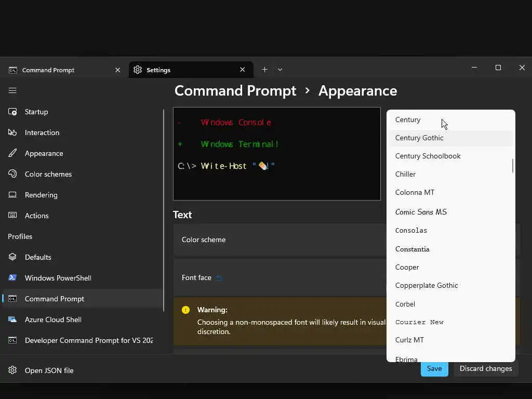Viewport: 532px width, 399px height.
Task: Click the terminal preview pane
Action: [276, 154]
